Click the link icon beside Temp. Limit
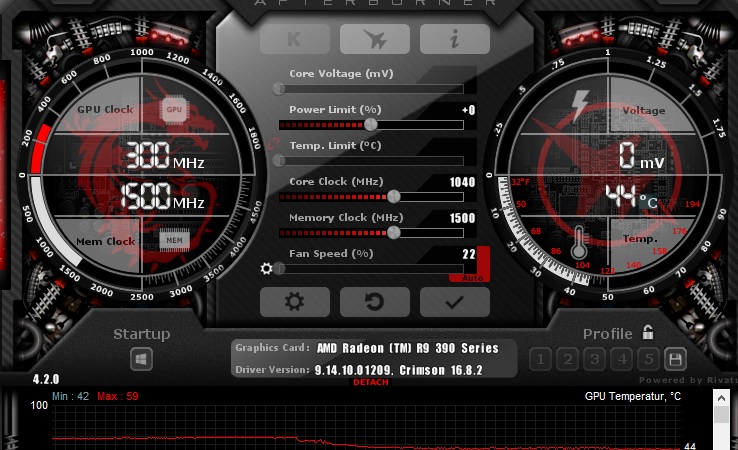Viewport: 738px width, 450px height. 273,144
